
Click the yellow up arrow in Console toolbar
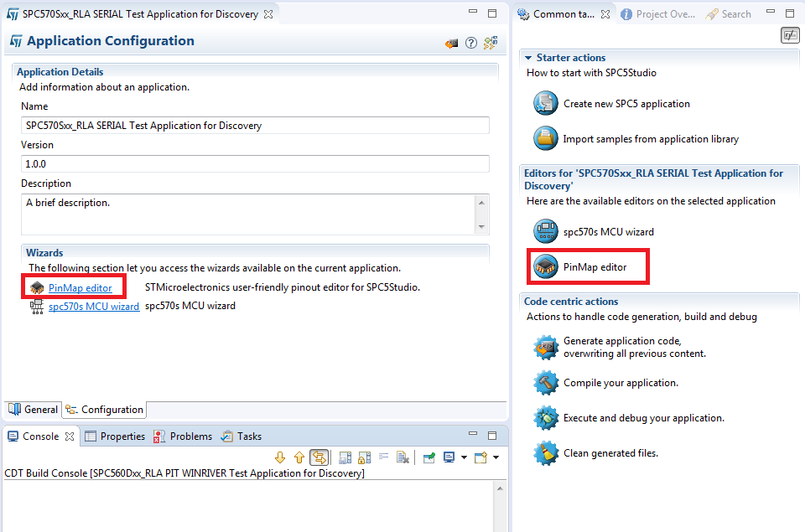(299, 457)
